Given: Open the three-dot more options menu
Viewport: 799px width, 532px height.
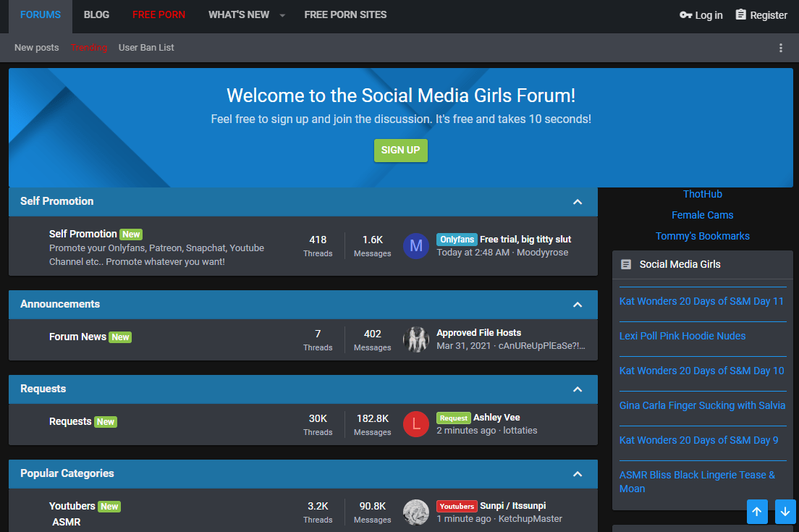Looking at the screenshot, I should pos(781,48).
